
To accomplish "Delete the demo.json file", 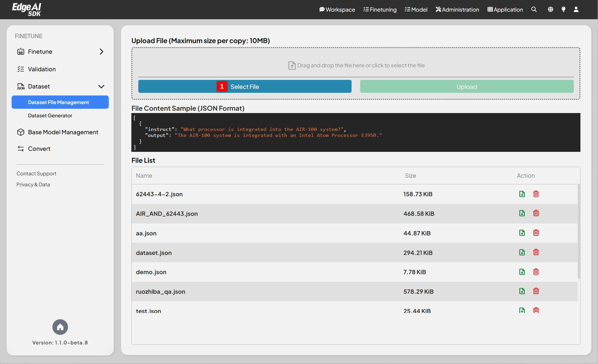I will (536, 272).
